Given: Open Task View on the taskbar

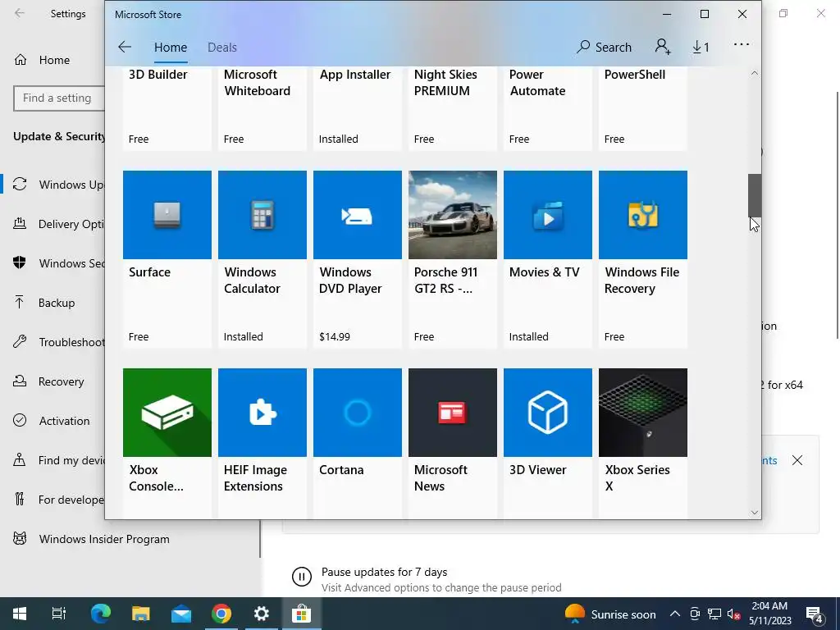Looking at the screenshot, I should click(59, 614).
